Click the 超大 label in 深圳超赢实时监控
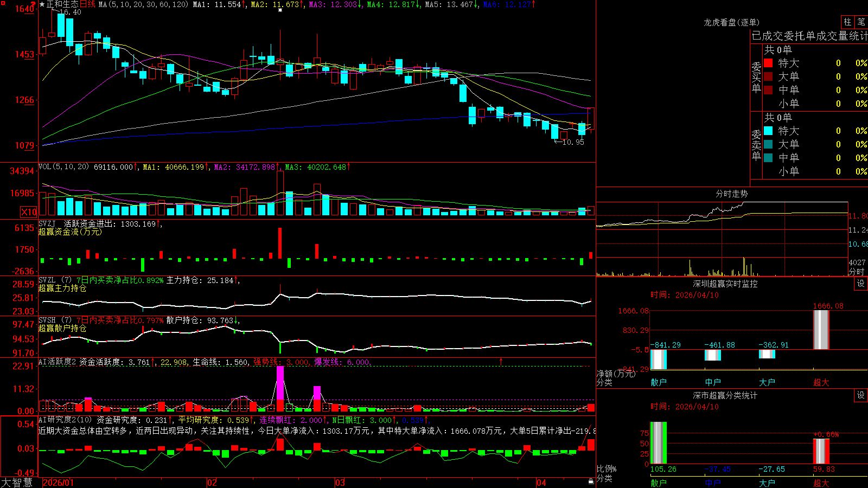 821,382
